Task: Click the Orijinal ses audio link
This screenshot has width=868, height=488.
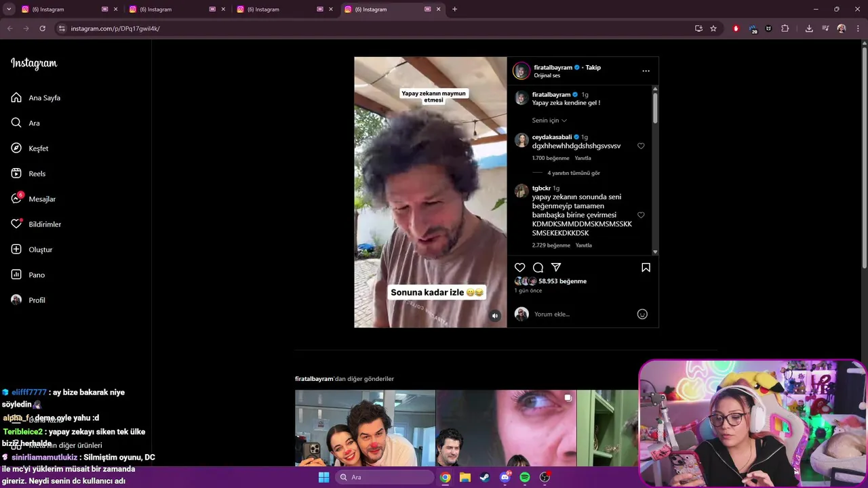Action: tap(547, 76)
